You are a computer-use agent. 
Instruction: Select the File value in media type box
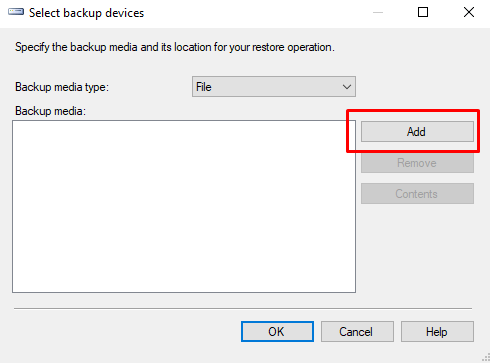(x=204, y=87)
